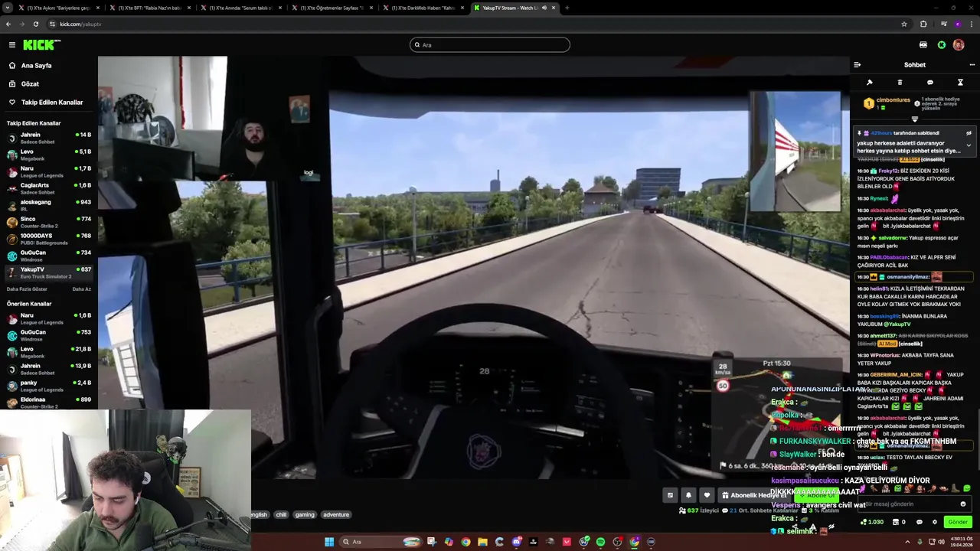This screenshot has width=980, height=551.
Task: Switch to DarkWeb Haber browser tab
Action: click(x=425, y=8)
